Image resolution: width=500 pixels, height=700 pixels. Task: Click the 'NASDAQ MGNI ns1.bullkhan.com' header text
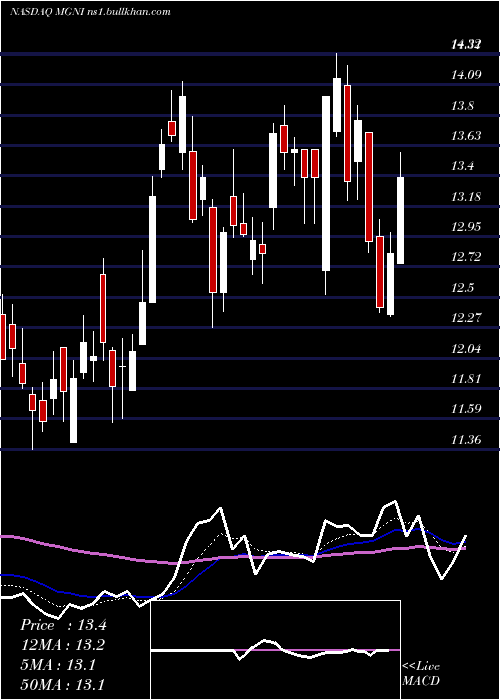90,12
